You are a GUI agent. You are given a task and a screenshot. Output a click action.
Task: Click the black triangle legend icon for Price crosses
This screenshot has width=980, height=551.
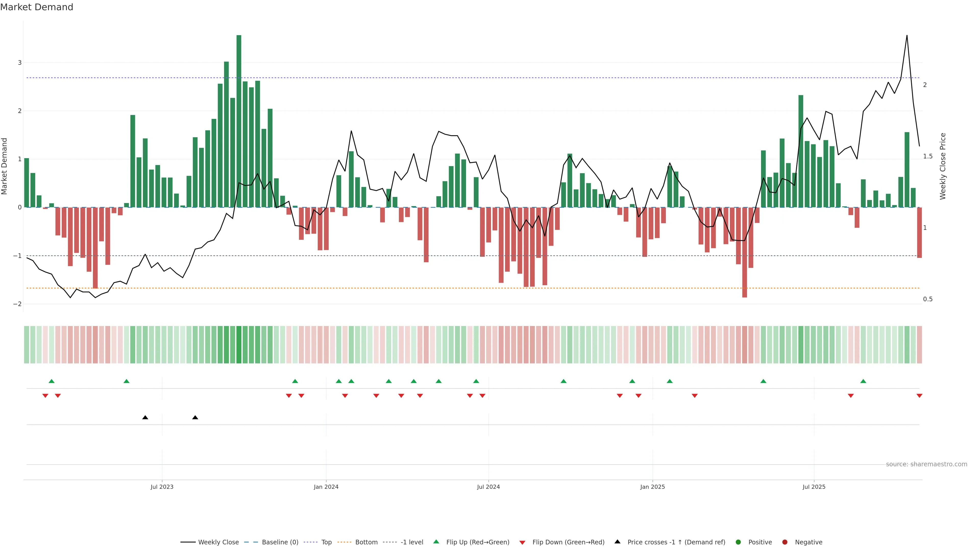(x=617, y=542)
